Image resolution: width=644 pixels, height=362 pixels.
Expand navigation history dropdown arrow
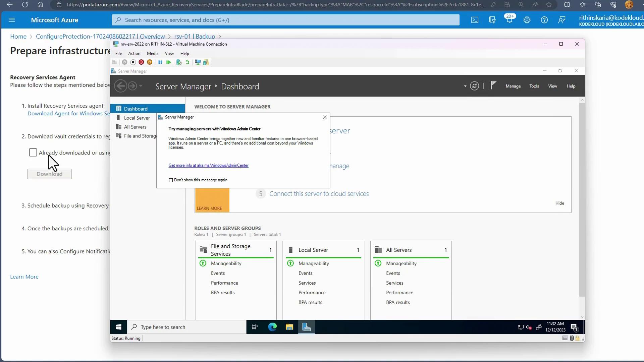point(141,86)
